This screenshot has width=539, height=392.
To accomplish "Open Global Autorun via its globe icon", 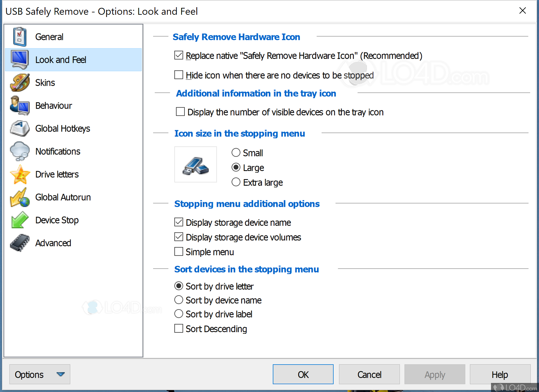I will 20,197.
